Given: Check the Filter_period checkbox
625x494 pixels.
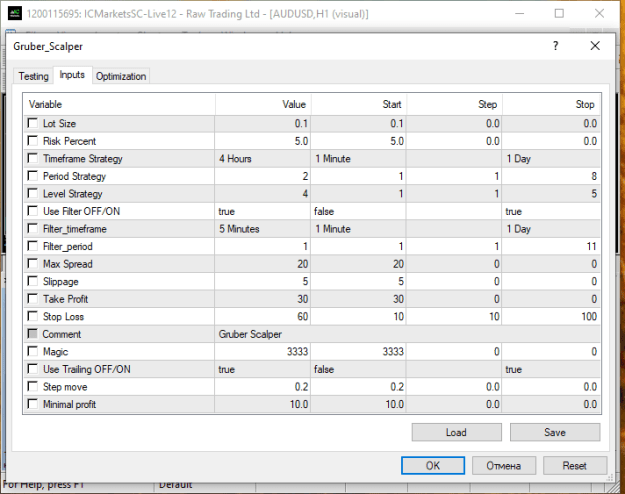Looking at the screenshot, I should click(33, 246).
